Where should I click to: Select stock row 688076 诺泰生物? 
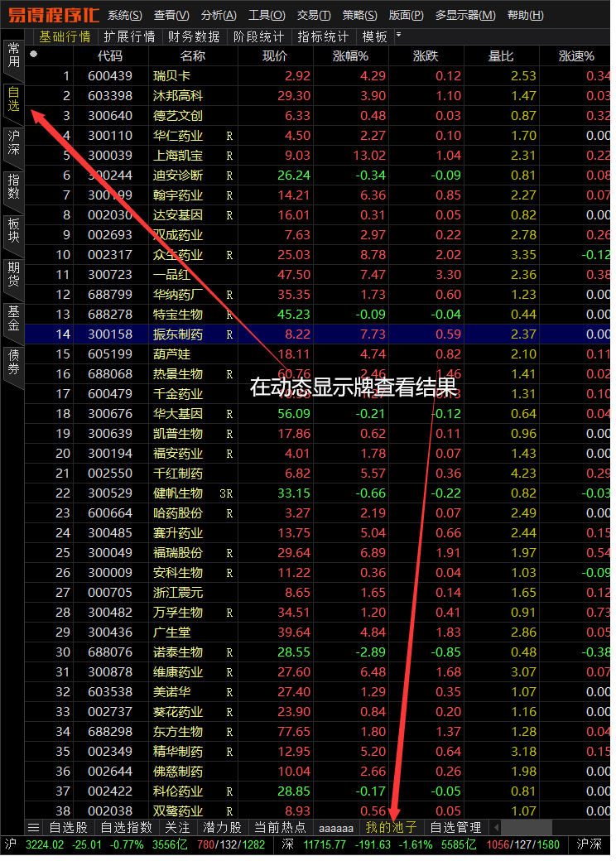[x=317, y=652]
